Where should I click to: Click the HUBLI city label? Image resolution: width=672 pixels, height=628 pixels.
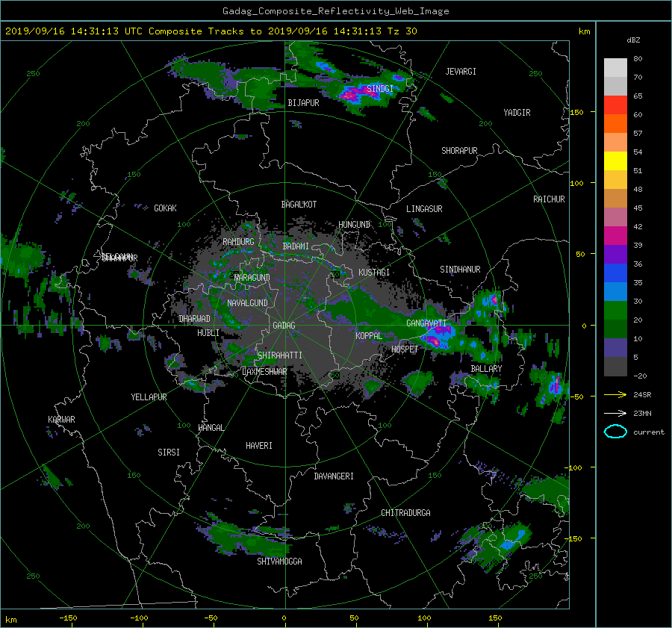(x=208, y=332)
